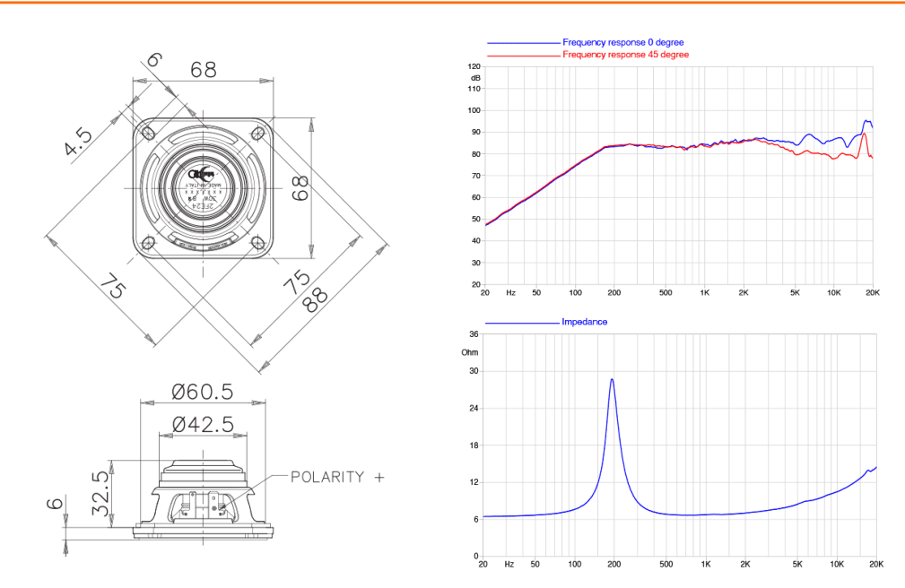Select the Ø60.5 diameter dimension
The image size is (905, 588).
pos(203,393)
